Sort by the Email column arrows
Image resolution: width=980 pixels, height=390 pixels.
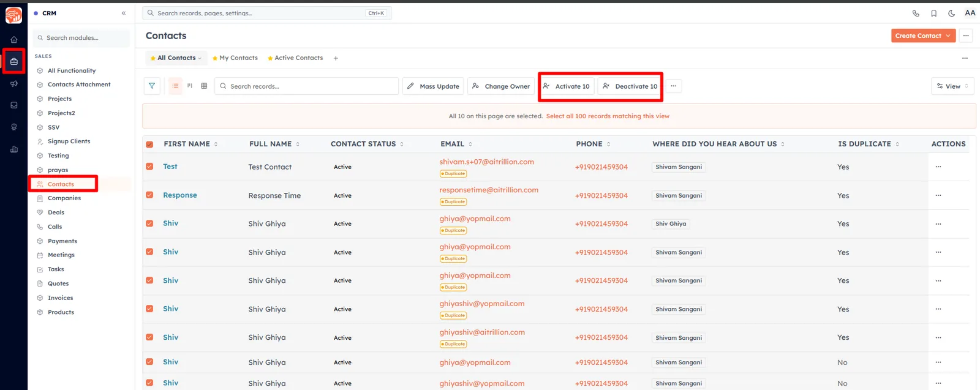[x=470, y=144]
